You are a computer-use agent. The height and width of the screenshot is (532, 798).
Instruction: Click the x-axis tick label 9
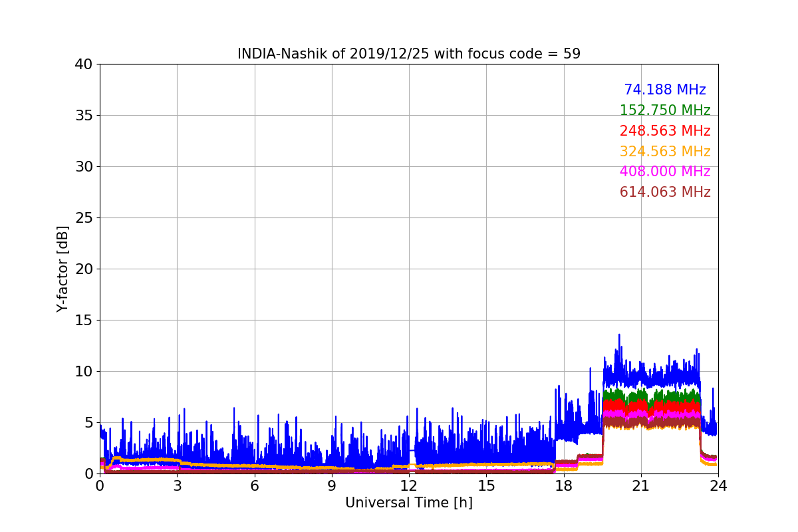click(x=332, y=486)
